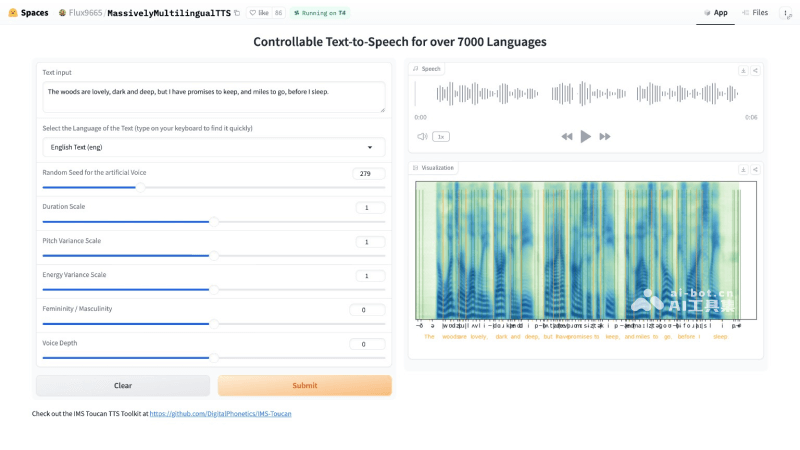The width and height of the screenshot is (800, 450).
Task: Open the IMS-Toucan GitHub link
Action: point(220,413)
